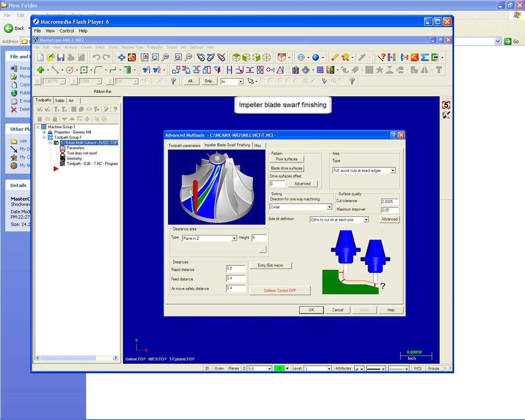Click the wireframe globe icon
The height and width of the screenshot is (420, 525).
(301, 57)
